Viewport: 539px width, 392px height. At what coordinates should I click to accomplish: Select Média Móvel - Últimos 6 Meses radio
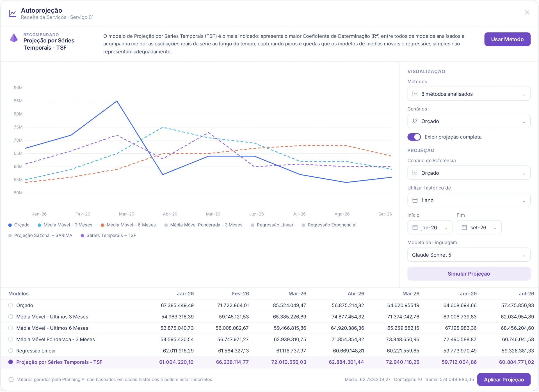tap(11, 328)
